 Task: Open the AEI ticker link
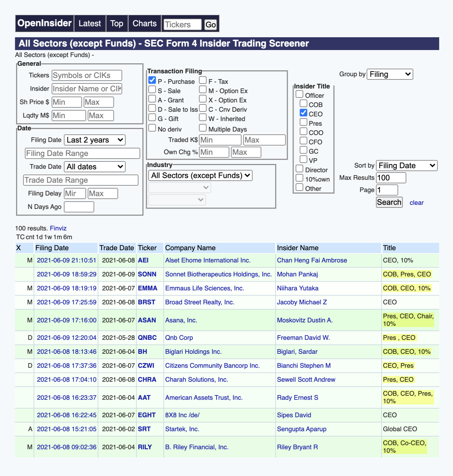point(143,260)
